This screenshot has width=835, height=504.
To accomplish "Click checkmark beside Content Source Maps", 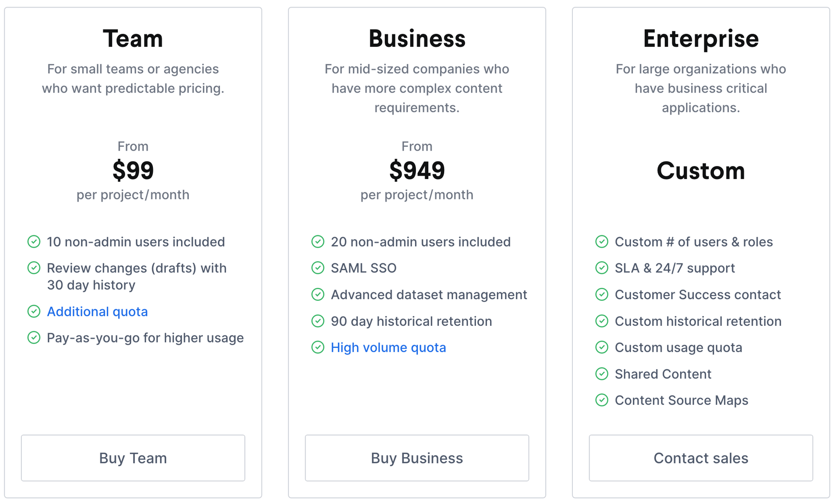I will (602, 400).
